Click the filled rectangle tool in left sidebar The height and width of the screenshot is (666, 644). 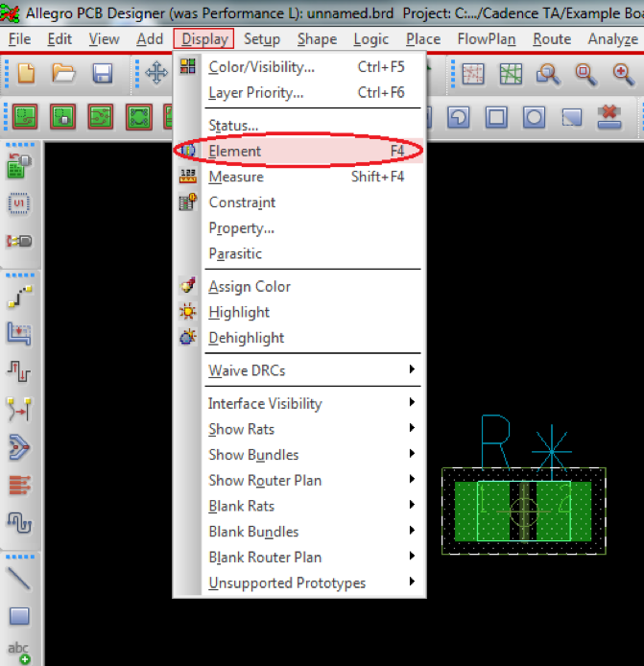pyautogui.click(x=19, y=616)
